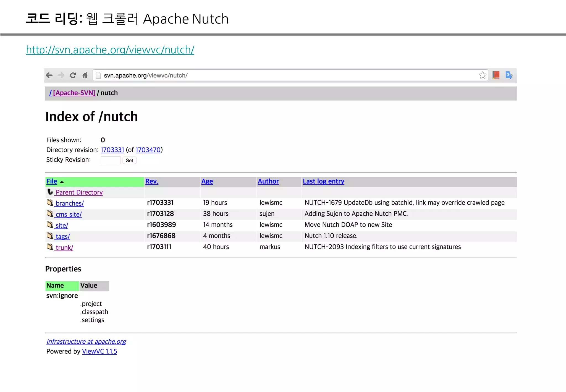This screenshot has width=566, height=392.
Task: Open the trunk/ directory
Action: (x=64, y=248)
